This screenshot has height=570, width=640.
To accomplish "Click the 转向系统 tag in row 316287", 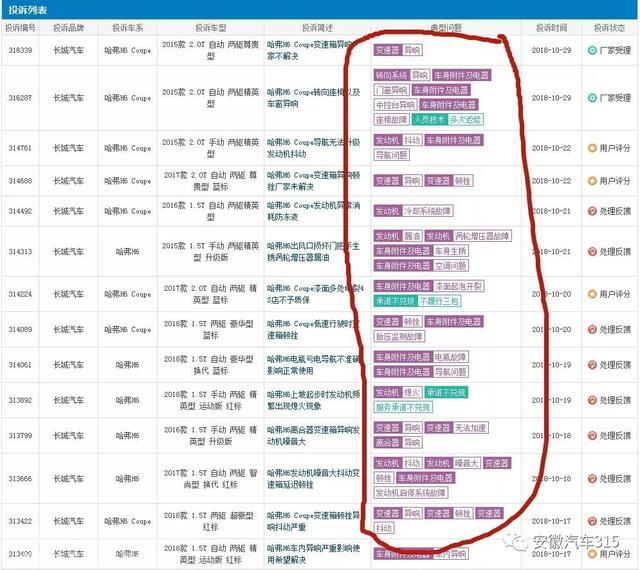I will tap(391, 75).
